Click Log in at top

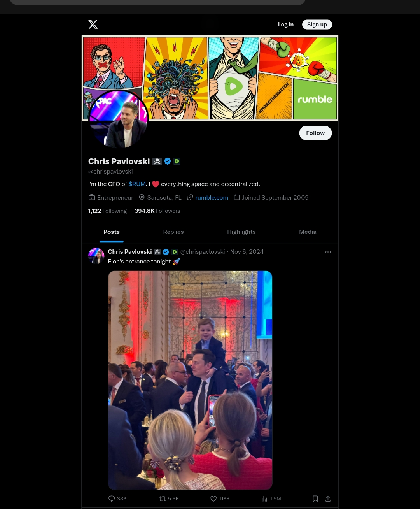(x=286, y=25)
